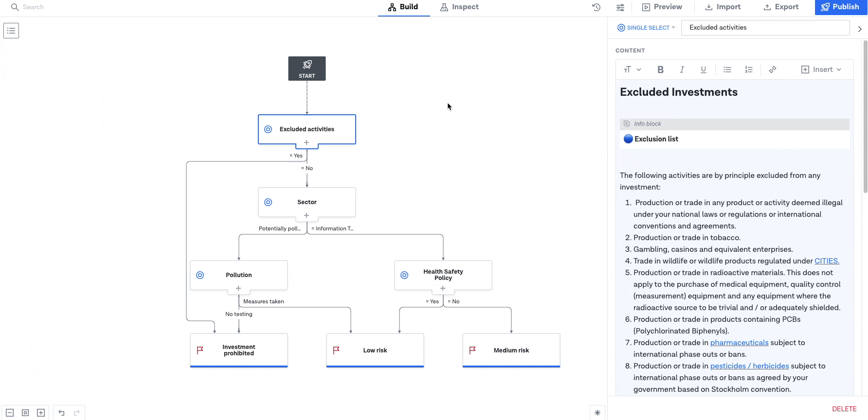Open the Preview mode
Viewport: 868px width, 420px height.
coord(662,7)
